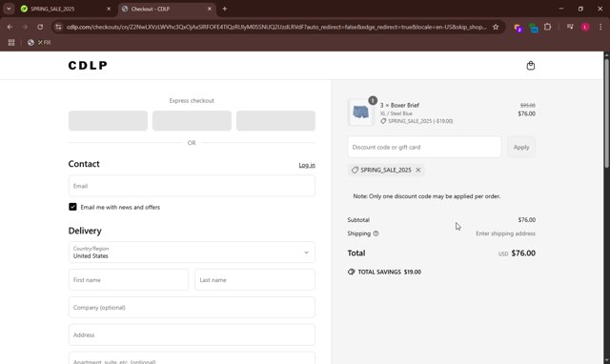Open the profile avatar in the toolbar
The width and height of the screenshot is (610, 364).
click(x=585, y=27)
